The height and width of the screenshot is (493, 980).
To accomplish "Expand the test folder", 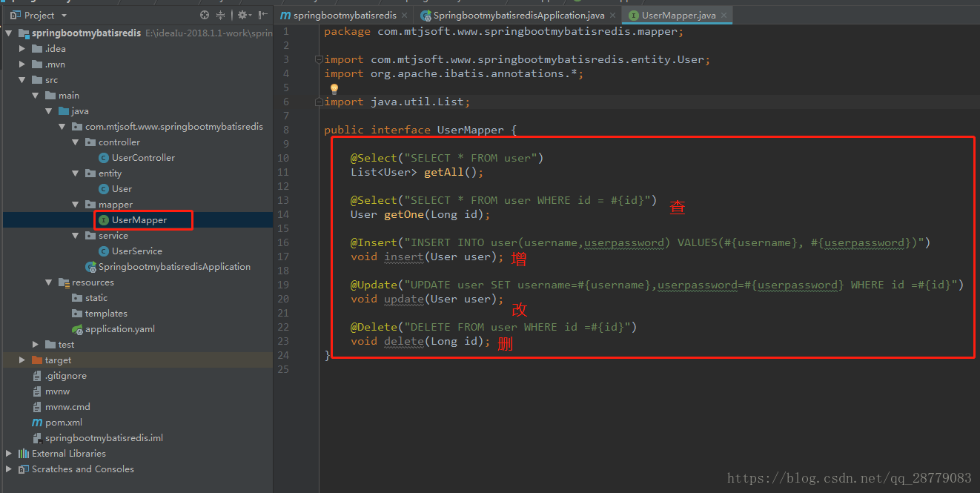I will click(36, 345).
